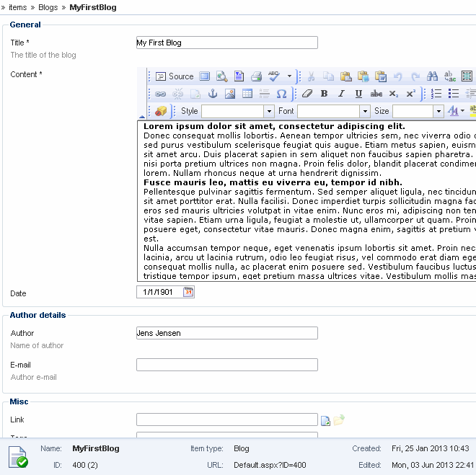This screenshot has width=476, height=475.
Task: Open the text color picker
Action: point(455,111)
